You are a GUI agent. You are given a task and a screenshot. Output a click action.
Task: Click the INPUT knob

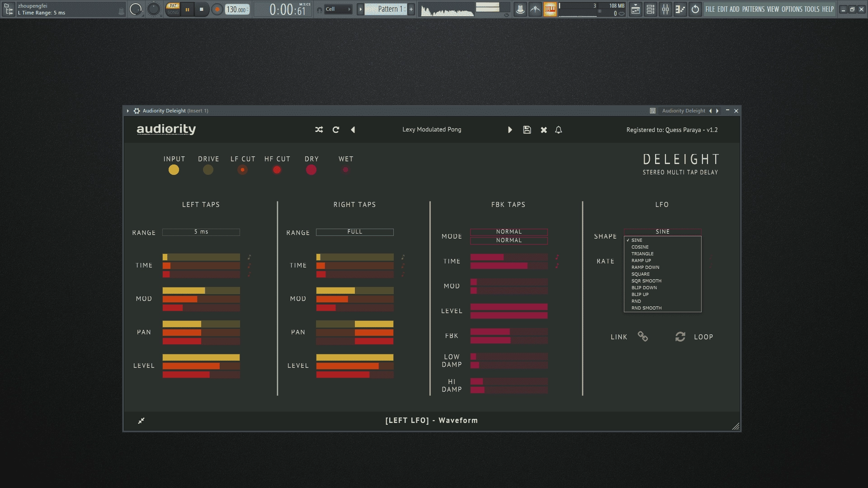174,170
